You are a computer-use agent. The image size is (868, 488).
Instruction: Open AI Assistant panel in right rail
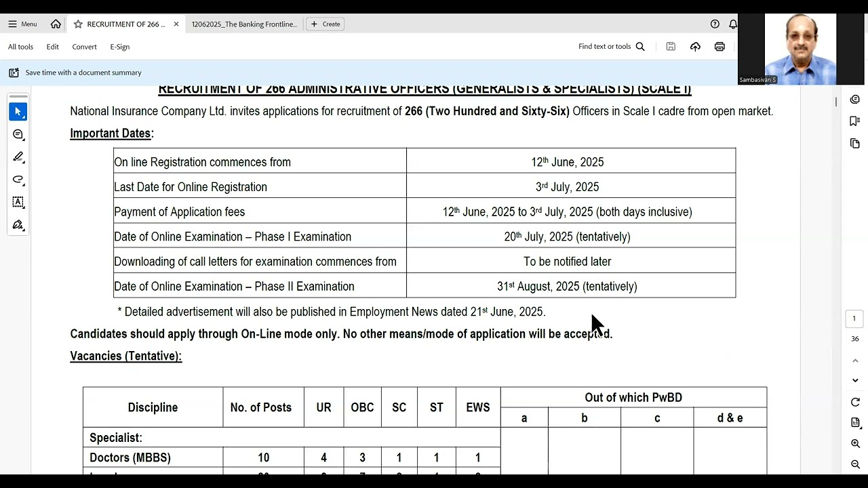tap(855, 100)
